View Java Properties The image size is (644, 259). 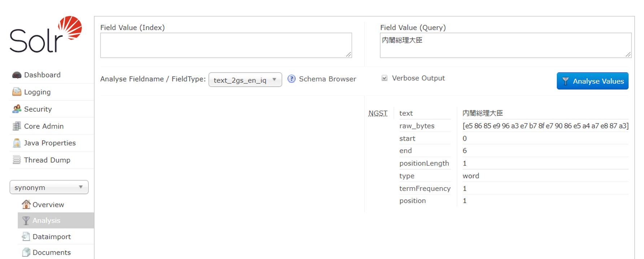pos(50,143)
